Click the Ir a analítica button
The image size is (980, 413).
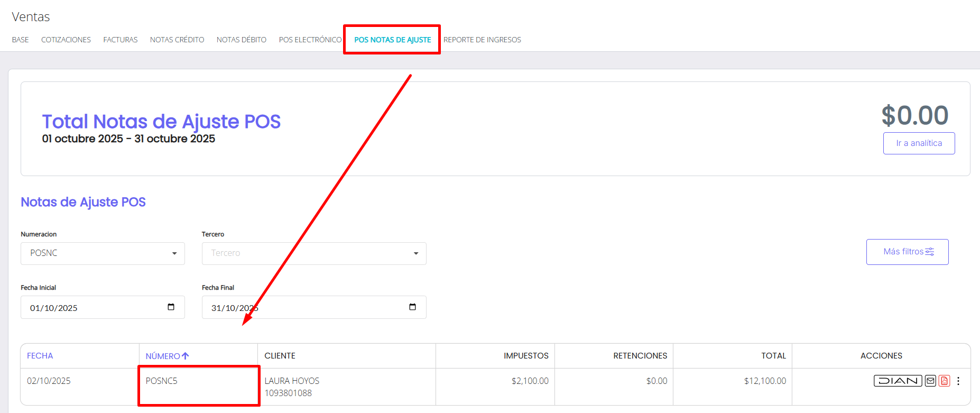(x=919, y=143)
